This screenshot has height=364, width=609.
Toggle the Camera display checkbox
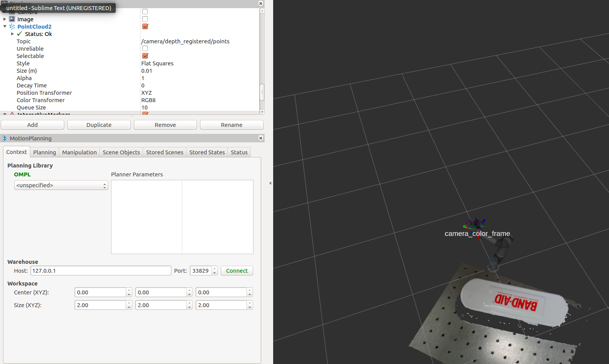click(x=145, y=12)
